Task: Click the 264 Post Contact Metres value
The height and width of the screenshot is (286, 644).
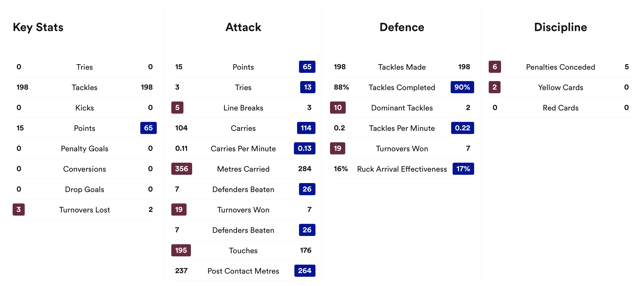Action: [x=305, y=271]
